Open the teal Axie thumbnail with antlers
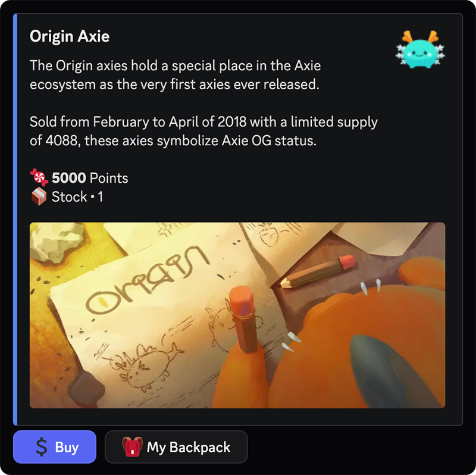 pos(420,49)
